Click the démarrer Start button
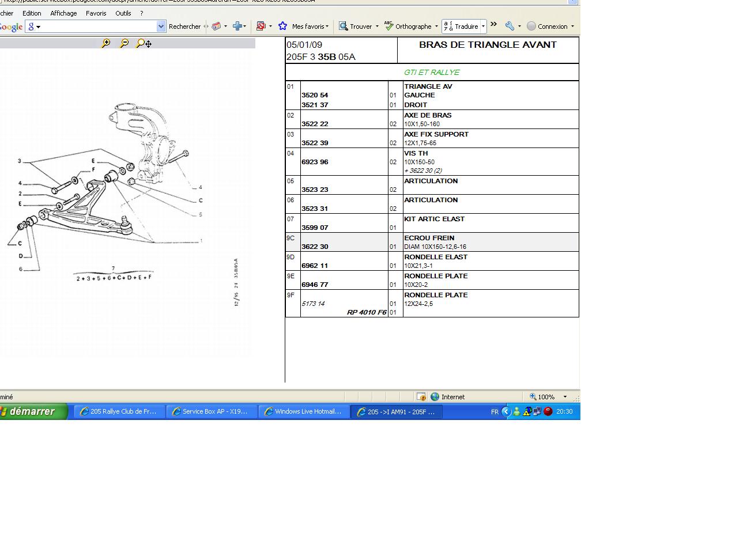This screenshot has width=747, height=560. (x=32, y=411)
